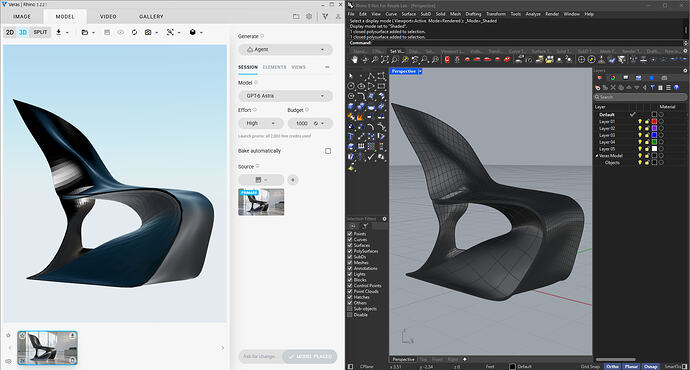This screenshot has width=690, height=370.
Task: Toggle Ortho in Rhino status bar
Action: tap(612, 366)
